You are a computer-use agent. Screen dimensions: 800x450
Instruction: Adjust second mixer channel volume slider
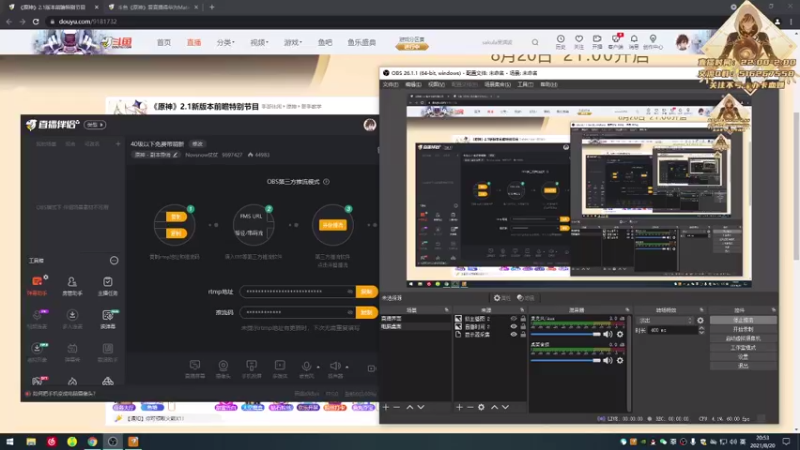coord(566,360)
